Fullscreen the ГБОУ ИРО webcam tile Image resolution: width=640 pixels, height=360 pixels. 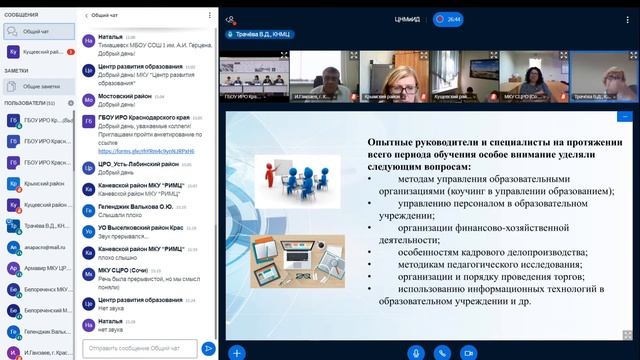[284, 55]
